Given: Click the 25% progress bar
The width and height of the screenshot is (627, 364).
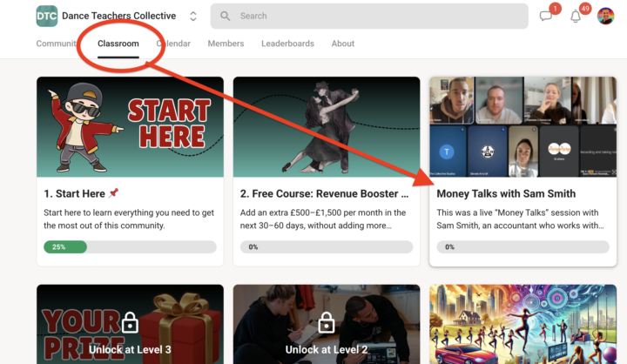Looking at the screenshot, I should pos(130,246).
